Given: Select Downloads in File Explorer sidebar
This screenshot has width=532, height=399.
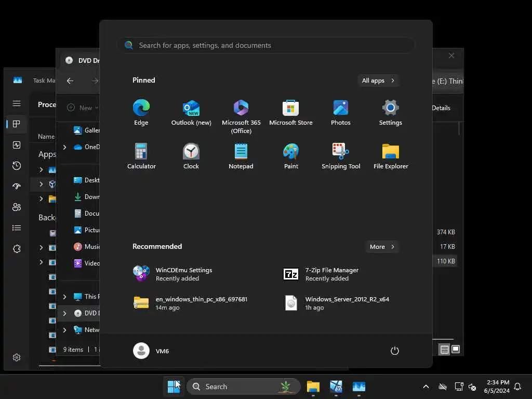Looking at the screenshot, I should tap(87, 196).
